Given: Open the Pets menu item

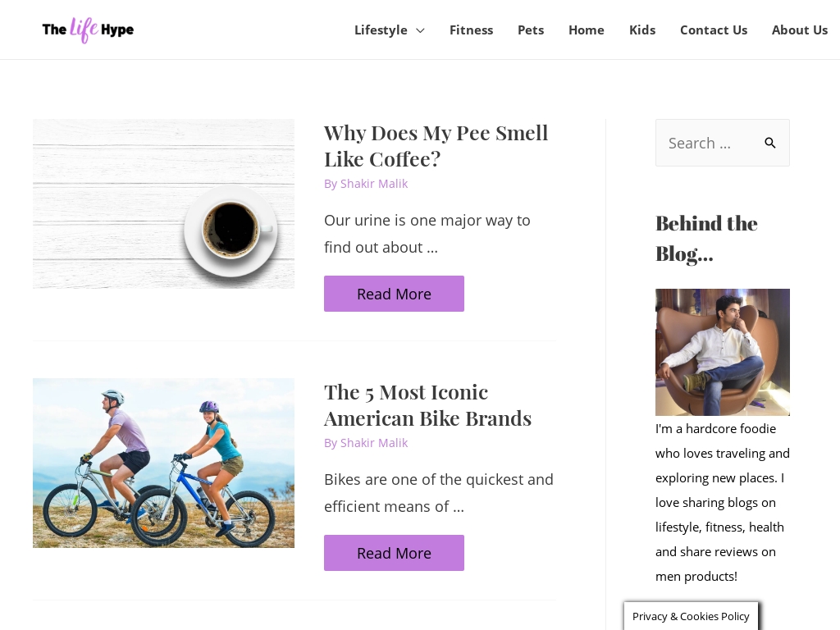Looking at the screenshot, I should [x=530, y=30].
